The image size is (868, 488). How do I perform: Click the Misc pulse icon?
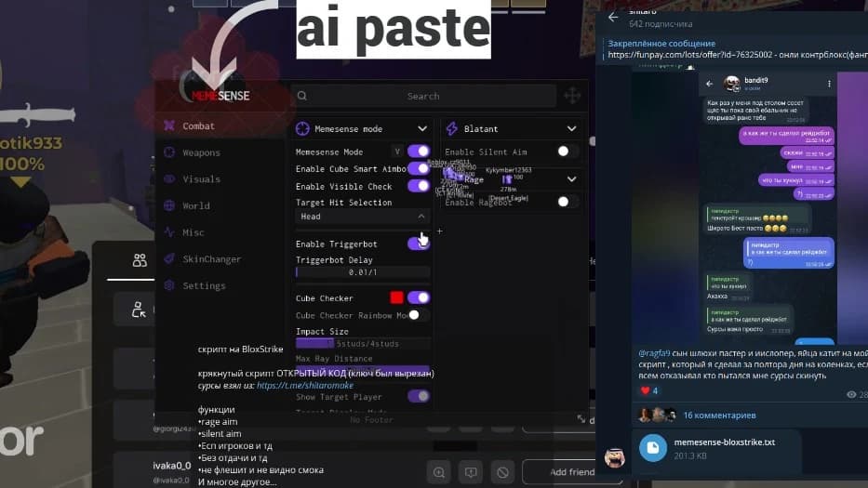point(169,231)
